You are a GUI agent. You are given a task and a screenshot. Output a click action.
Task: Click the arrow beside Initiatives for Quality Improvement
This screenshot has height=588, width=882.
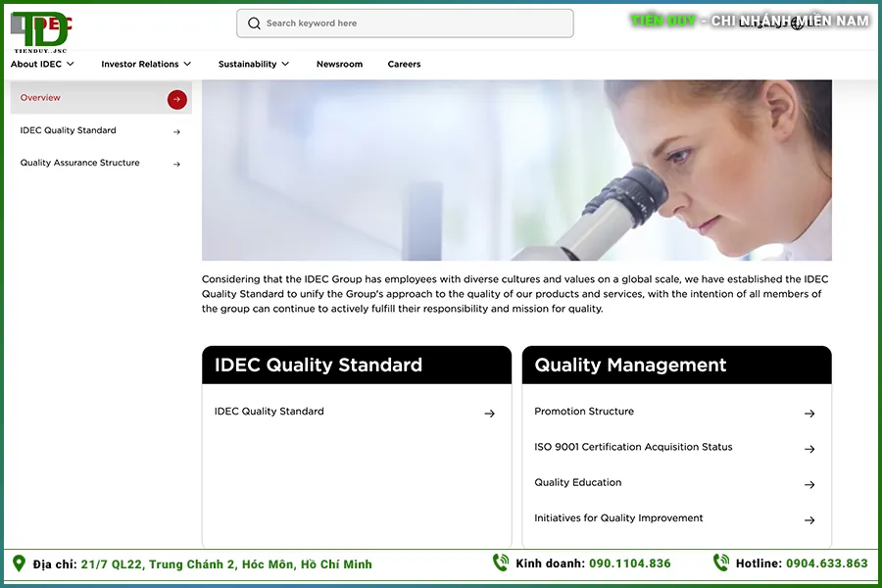click(809, 520)
